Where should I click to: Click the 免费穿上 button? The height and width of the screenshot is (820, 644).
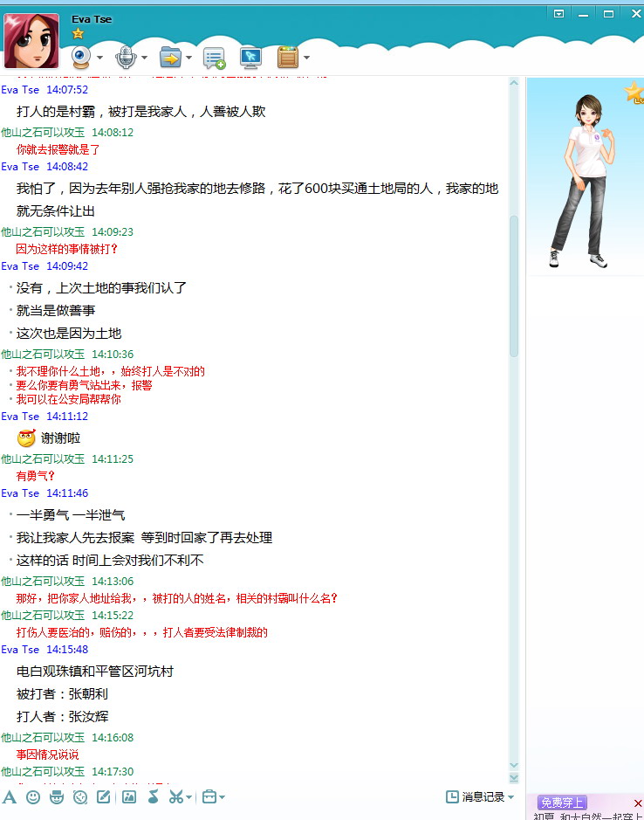(x=563, y=803)
